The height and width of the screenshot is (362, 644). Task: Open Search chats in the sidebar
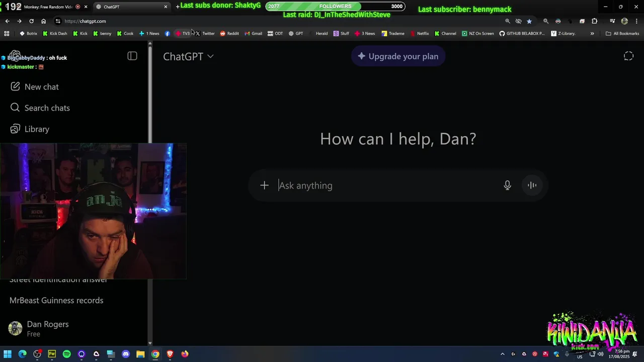[40, 108]
